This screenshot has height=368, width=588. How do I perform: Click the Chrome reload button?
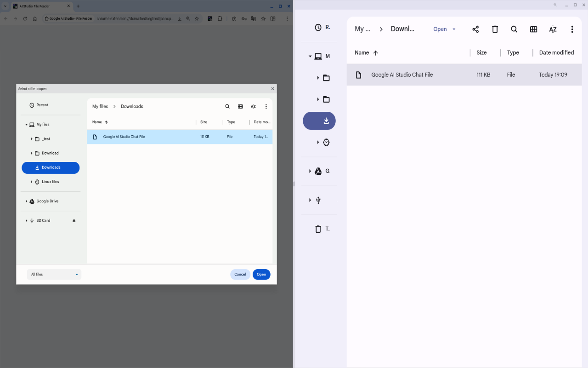pos(25,19)
